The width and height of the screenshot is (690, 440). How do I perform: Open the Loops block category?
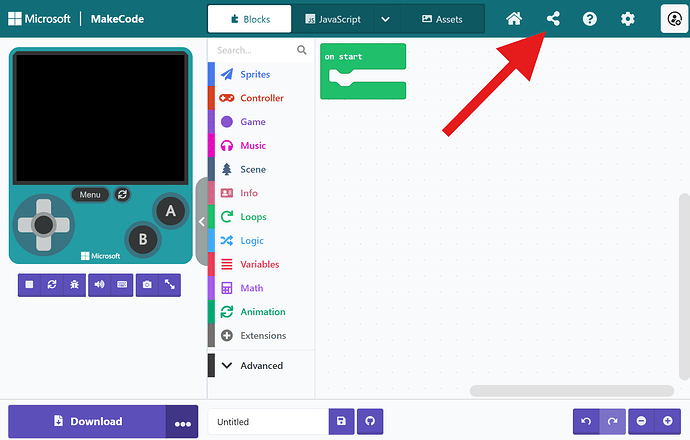click(x=261, y=217)
